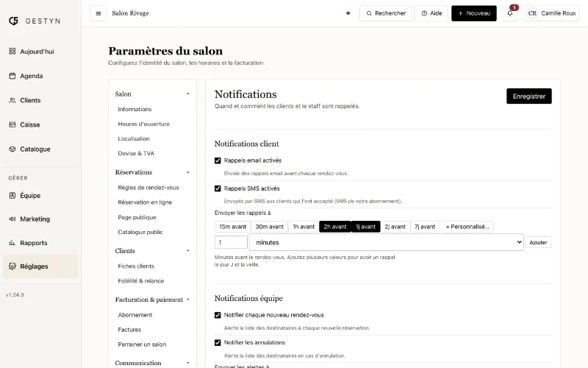
Task: Open Camille Roux user menu
Action: tap(551, 13)
